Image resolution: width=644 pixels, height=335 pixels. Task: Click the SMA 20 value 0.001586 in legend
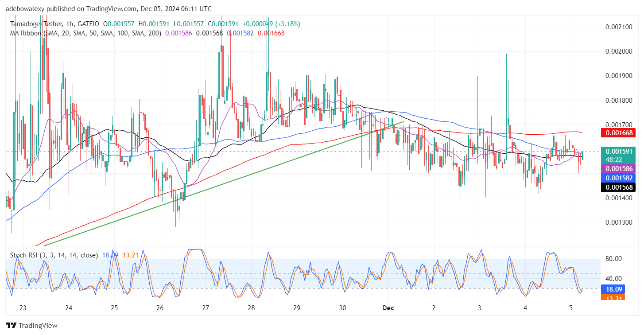pos(179,33)
